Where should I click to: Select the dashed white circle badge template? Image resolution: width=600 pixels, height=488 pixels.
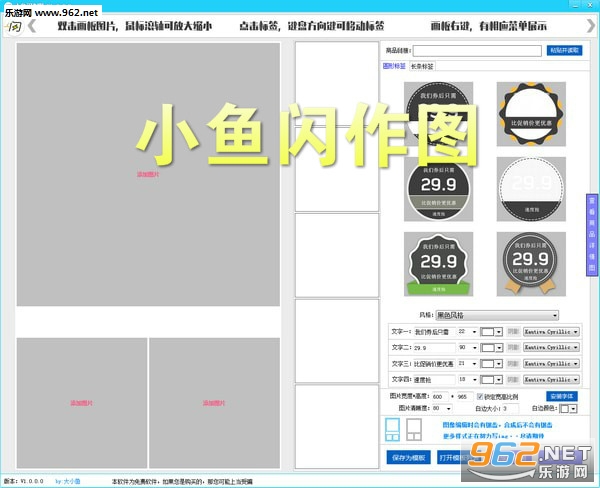[531, 189]
